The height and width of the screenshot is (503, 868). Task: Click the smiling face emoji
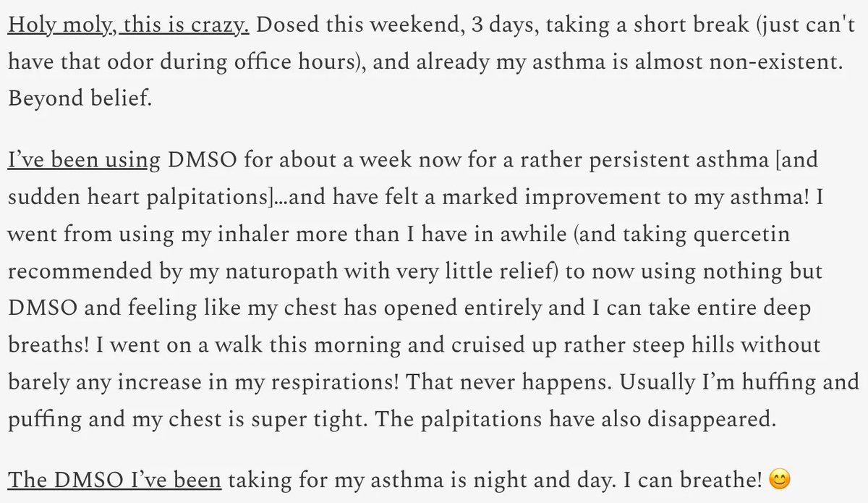(779, 479)
